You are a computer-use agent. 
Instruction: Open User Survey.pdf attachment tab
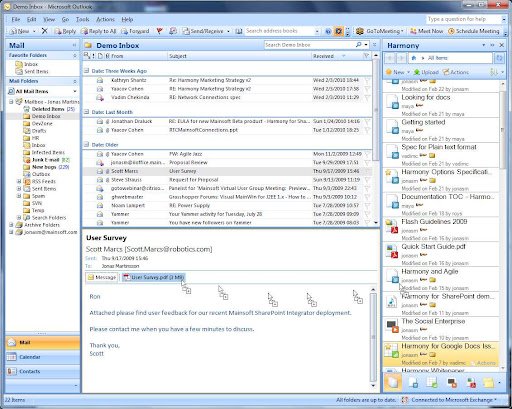(153, 277)
